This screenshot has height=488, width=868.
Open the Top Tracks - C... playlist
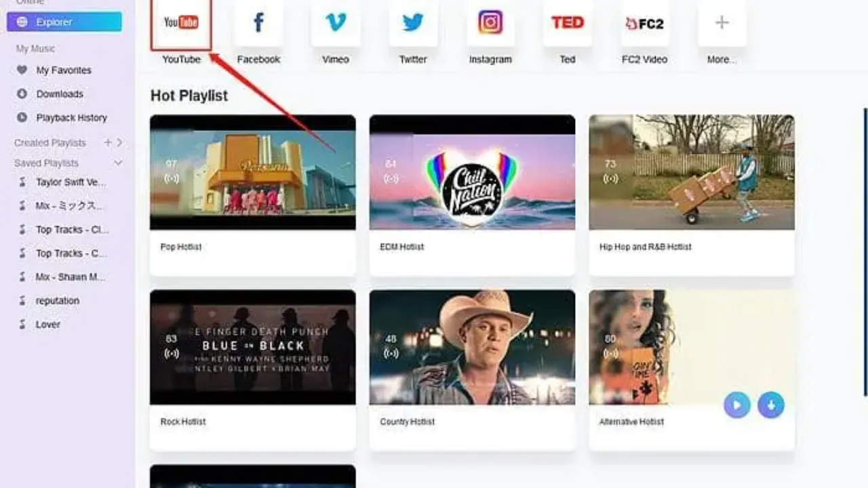click(x=71, y=253)
